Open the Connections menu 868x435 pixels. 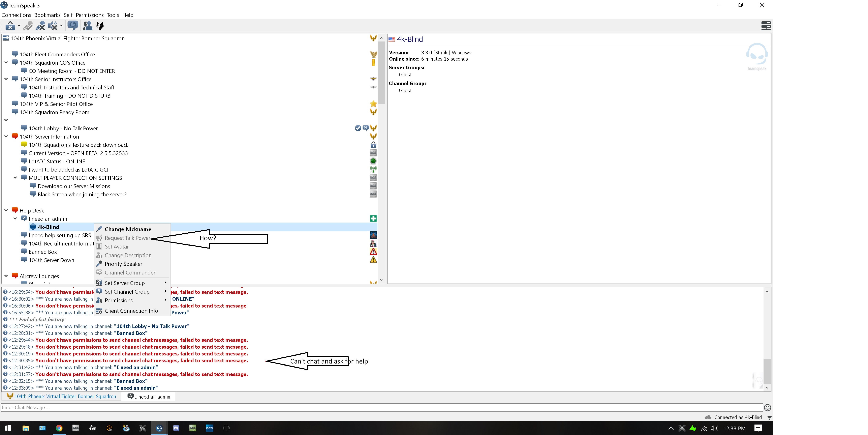point(16,15)
